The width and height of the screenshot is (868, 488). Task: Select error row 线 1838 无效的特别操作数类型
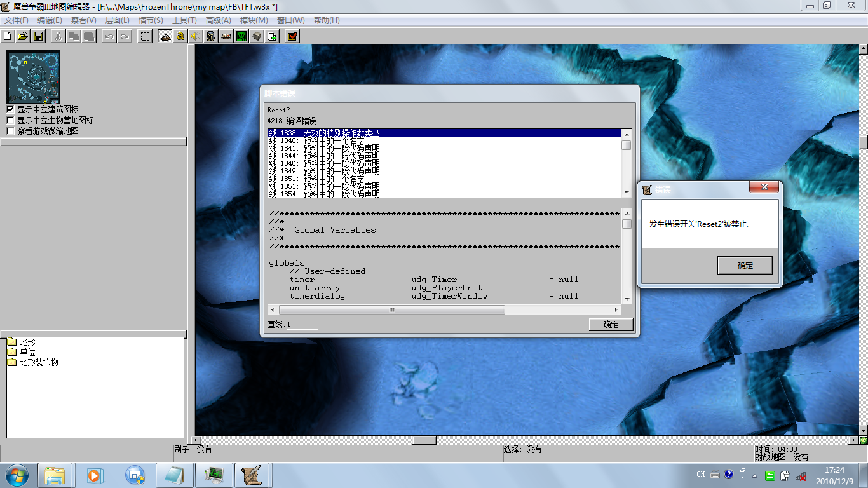point(444,133)
